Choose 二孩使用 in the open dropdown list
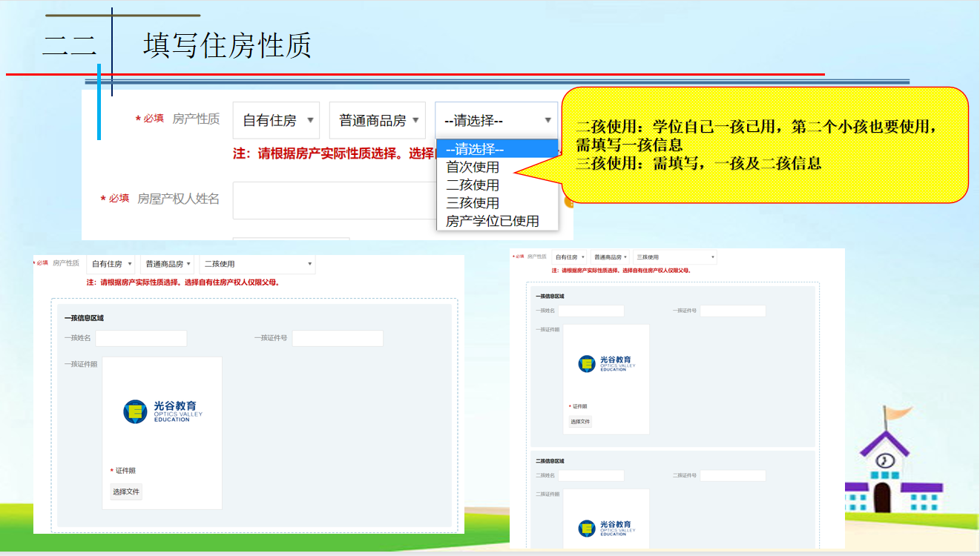Viewport: 980px width, 556px height. pyautogui.click(x=473, y=185)
